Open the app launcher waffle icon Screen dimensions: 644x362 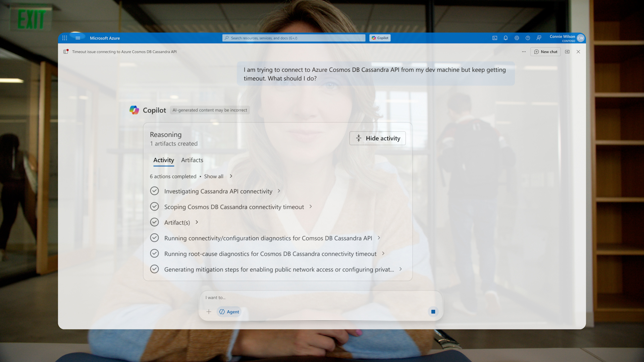tap(65, 38)
